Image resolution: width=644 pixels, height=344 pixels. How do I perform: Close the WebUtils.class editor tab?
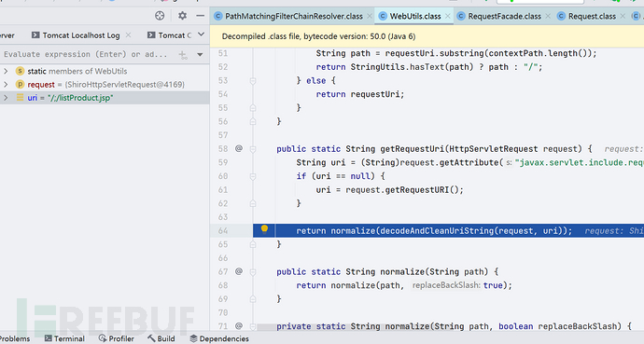point(448,17)
